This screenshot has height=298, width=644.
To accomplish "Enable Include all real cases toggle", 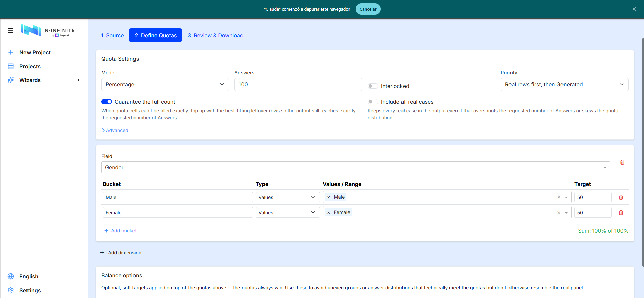I will [373, 102].
